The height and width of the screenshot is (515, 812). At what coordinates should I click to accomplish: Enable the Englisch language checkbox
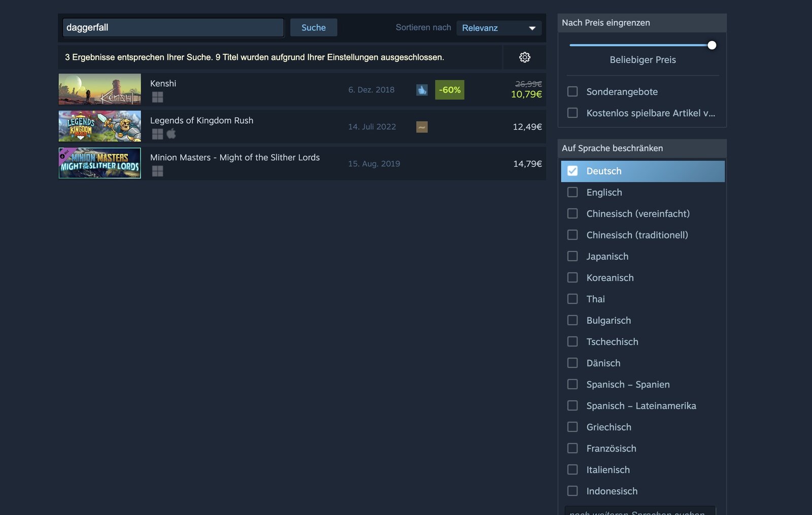(x=572, y=192)
